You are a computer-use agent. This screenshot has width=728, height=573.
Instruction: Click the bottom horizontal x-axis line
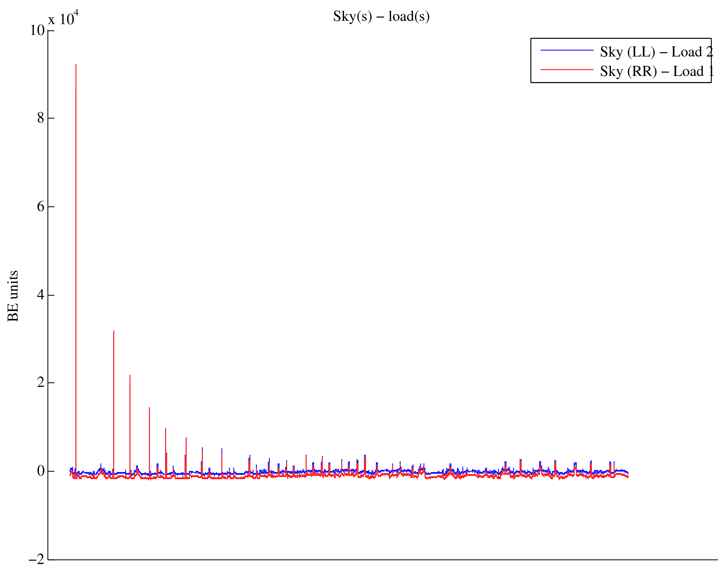pyautogui.click(x=382, y=560)
